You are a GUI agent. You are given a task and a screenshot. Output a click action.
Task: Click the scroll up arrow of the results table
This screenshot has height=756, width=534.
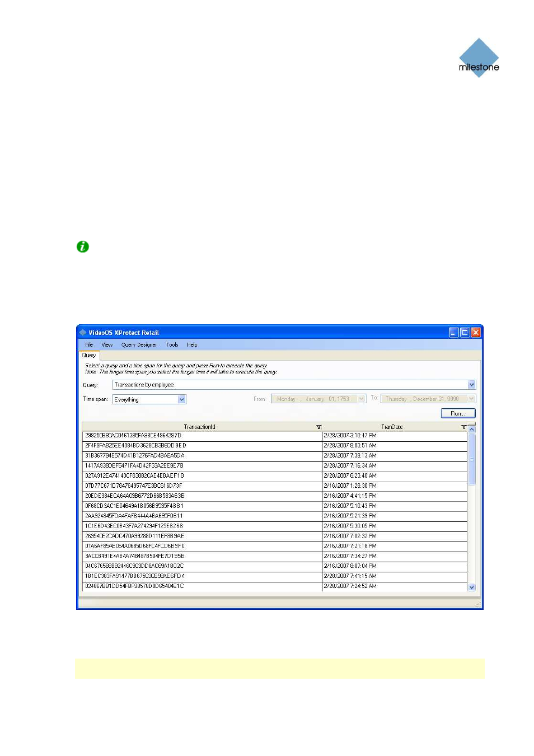[x=471, y=429]
